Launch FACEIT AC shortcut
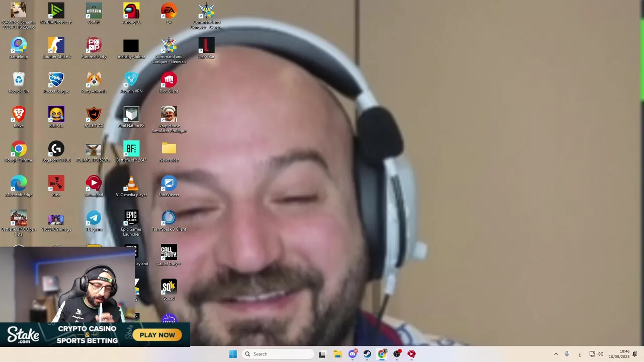 point(94,117)
